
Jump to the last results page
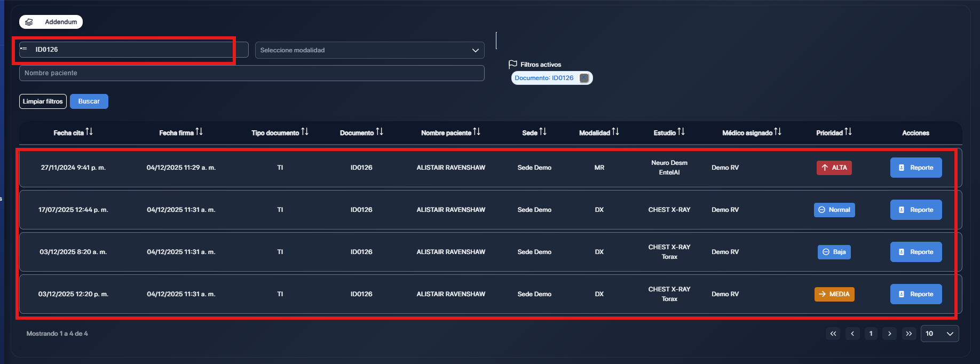point(908,334)
